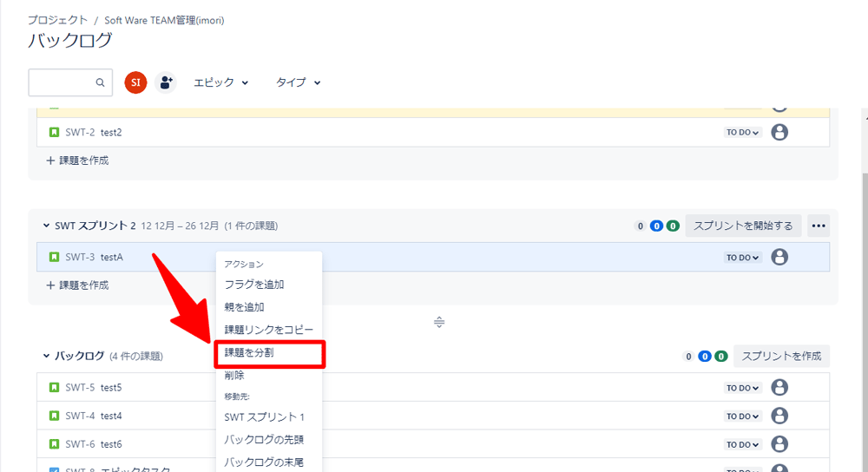Click assignee avatar on SWT-6 row
This screenshot has width=868, height=472.
[779, 443]
